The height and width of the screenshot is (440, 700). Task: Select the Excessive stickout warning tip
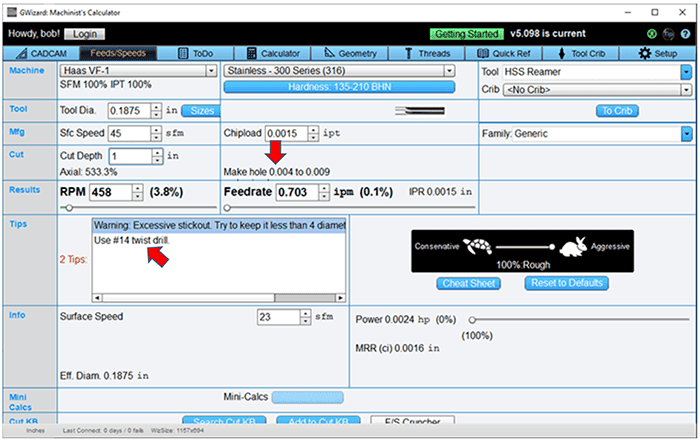tap(219, 225)
